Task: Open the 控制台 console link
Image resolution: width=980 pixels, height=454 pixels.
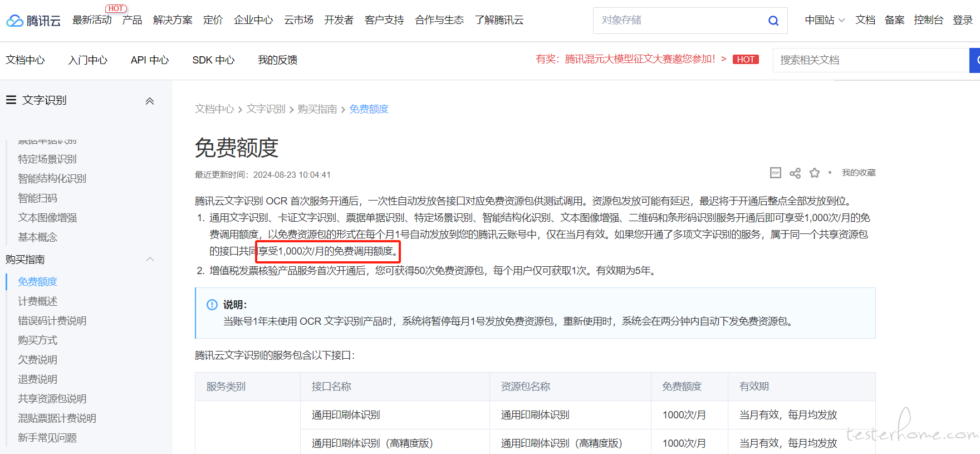Action: pos(928,20)
